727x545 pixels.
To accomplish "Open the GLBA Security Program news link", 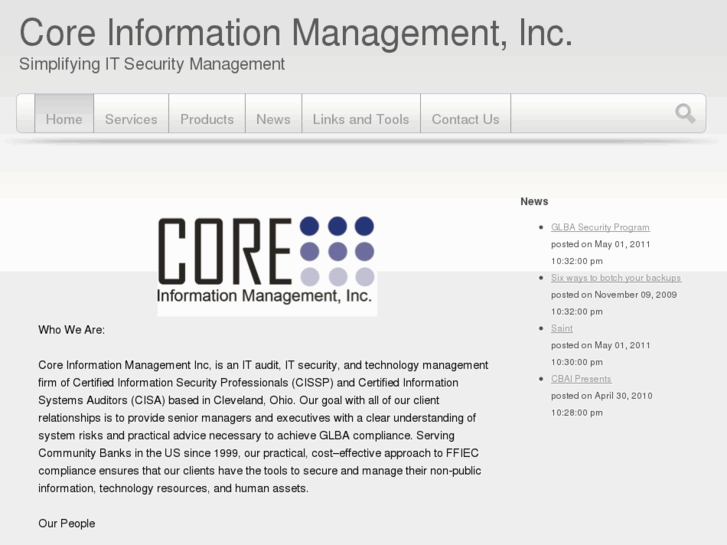I will (x=600, y=227).
